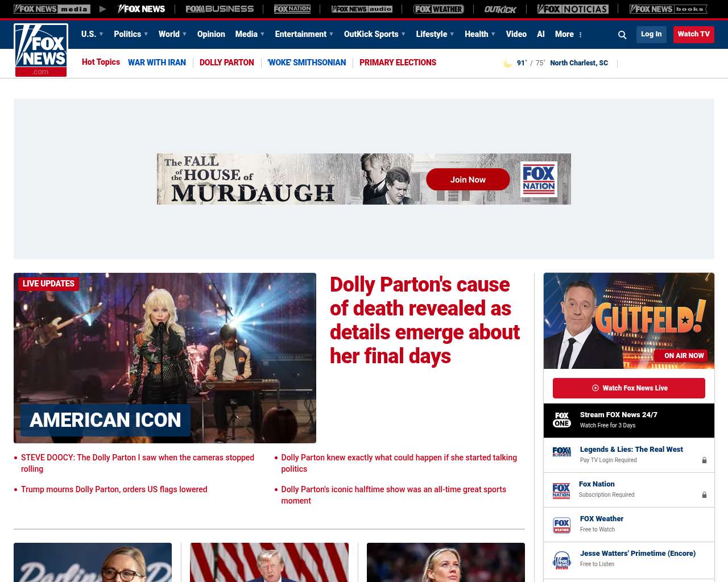
Task: Click the Fox News .com logo
Action: pos(41,50)
